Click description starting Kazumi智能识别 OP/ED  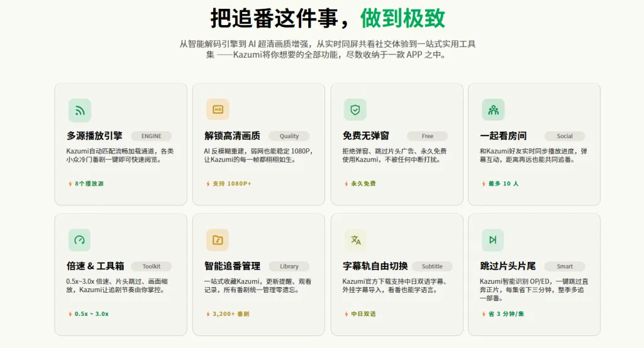click(534, 290)
